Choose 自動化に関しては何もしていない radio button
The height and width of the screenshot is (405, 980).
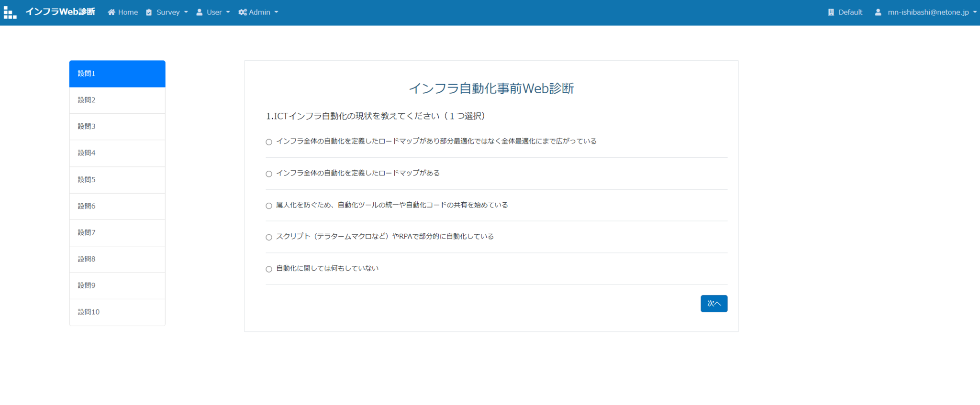pyautogui.click(x=269, y=269)
